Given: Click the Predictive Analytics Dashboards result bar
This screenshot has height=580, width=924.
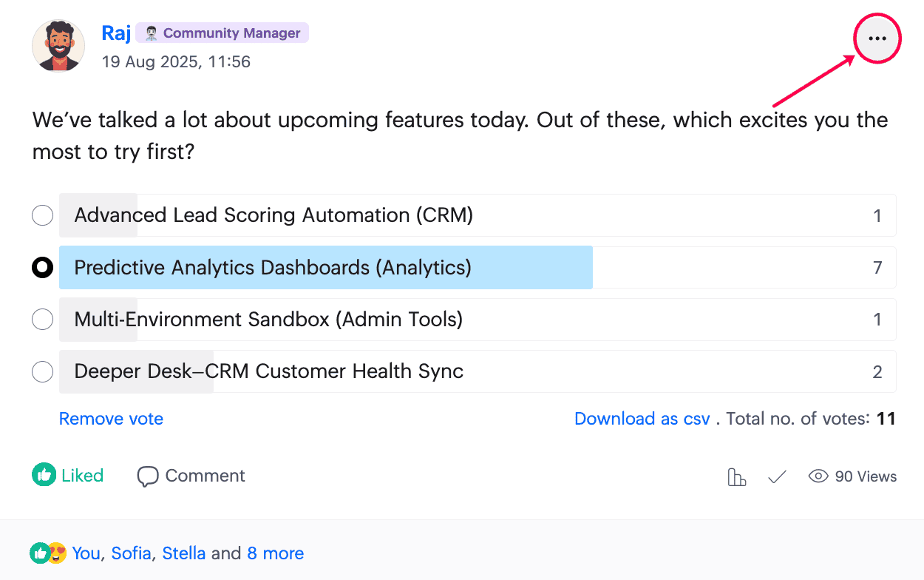Looking at the screenshot, I should (x=478, y=267).
